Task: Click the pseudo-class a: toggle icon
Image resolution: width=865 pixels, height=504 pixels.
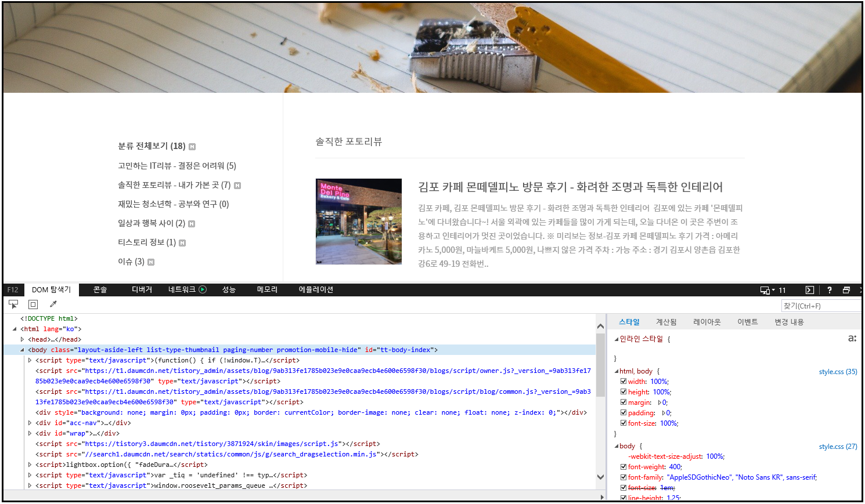Action: pyautogui.click(x=852, y=338)
